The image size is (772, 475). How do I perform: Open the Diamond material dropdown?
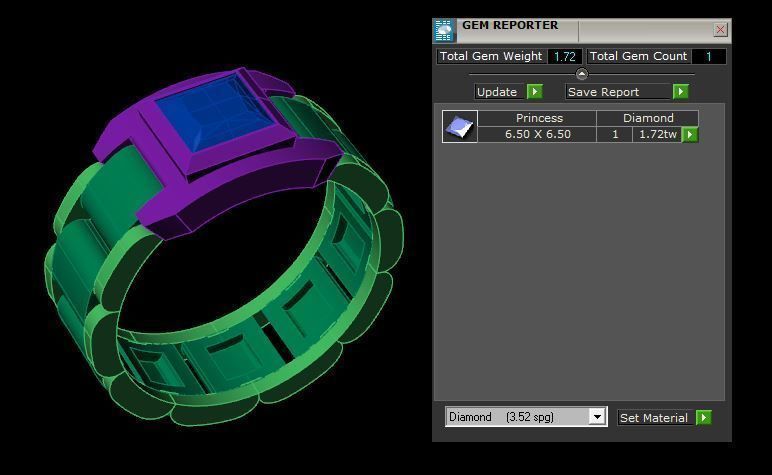pyautogui.click(x=597, y=417)
